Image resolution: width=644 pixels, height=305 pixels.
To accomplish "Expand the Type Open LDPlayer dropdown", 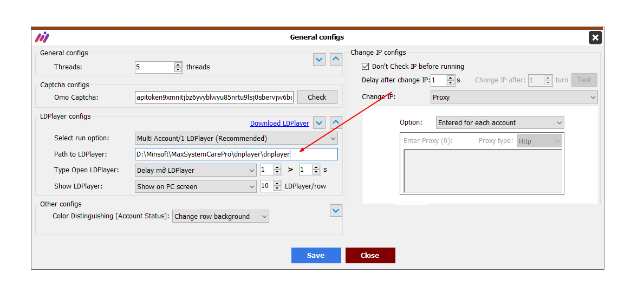I will point(196,170).
